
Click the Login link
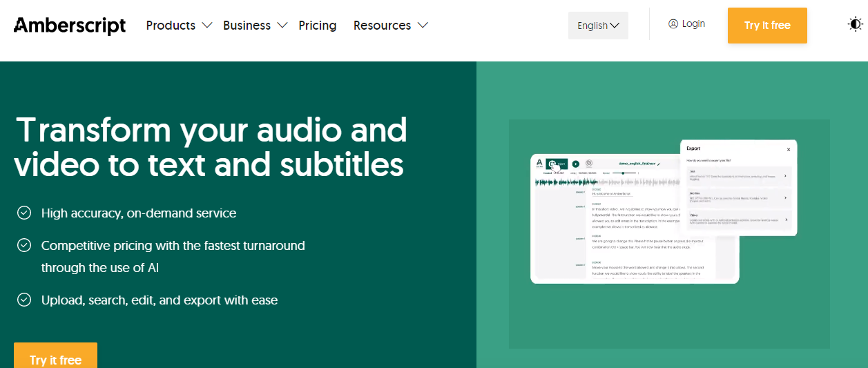coord(693,24)
